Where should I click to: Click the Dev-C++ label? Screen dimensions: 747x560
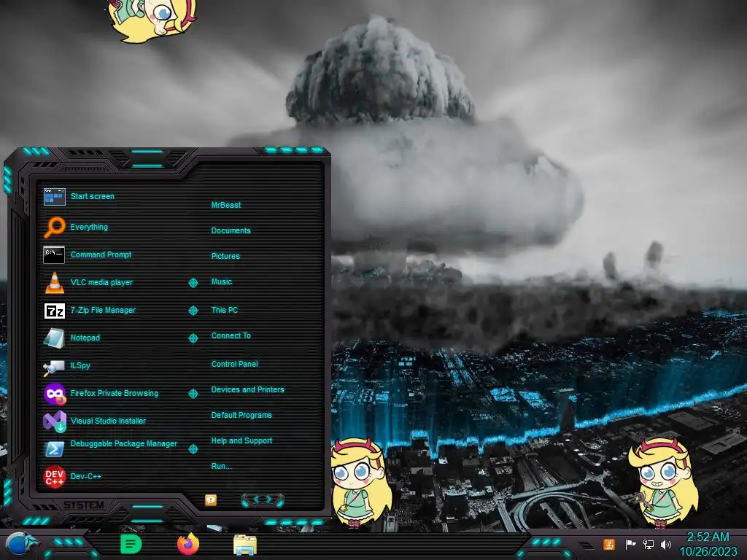pos(86,476)
